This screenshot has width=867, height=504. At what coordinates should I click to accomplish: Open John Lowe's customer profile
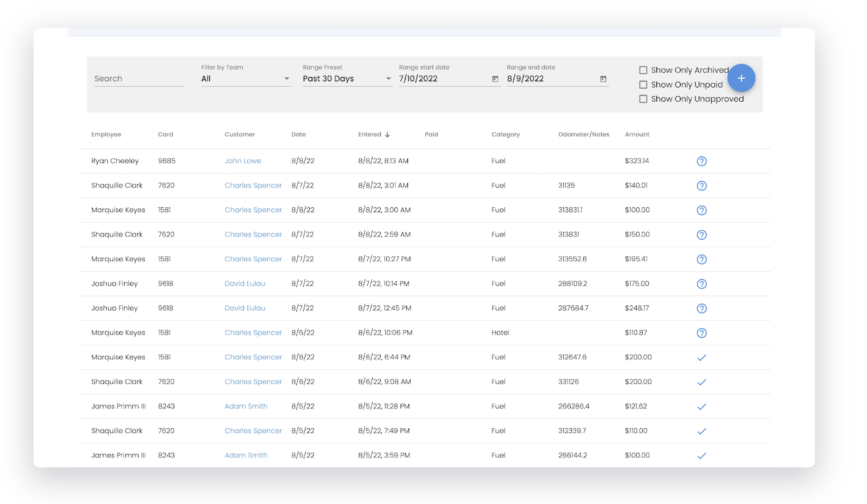pos(243,161)
